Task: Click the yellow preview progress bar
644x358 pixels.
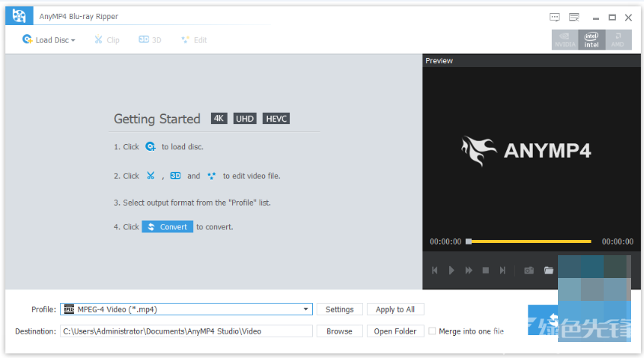Action: click(531, 241)
